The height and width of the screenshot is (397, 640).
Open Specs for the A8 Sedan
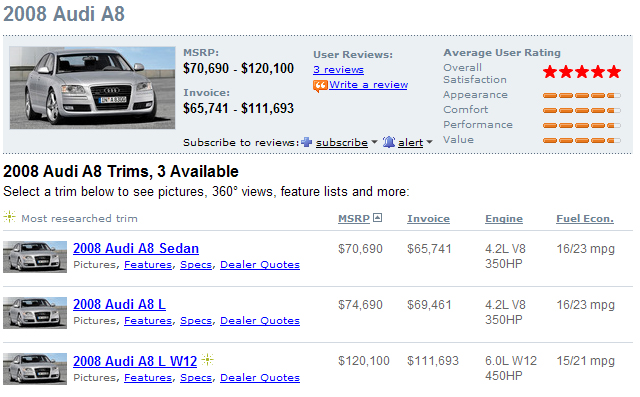[x=196, y=265]
